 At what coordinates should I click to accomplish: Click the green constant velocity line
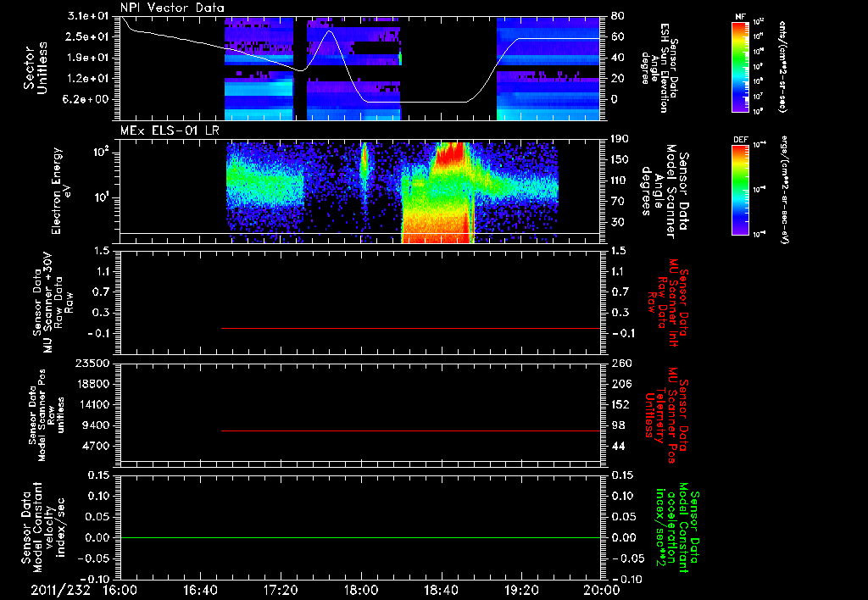[360, 537]
